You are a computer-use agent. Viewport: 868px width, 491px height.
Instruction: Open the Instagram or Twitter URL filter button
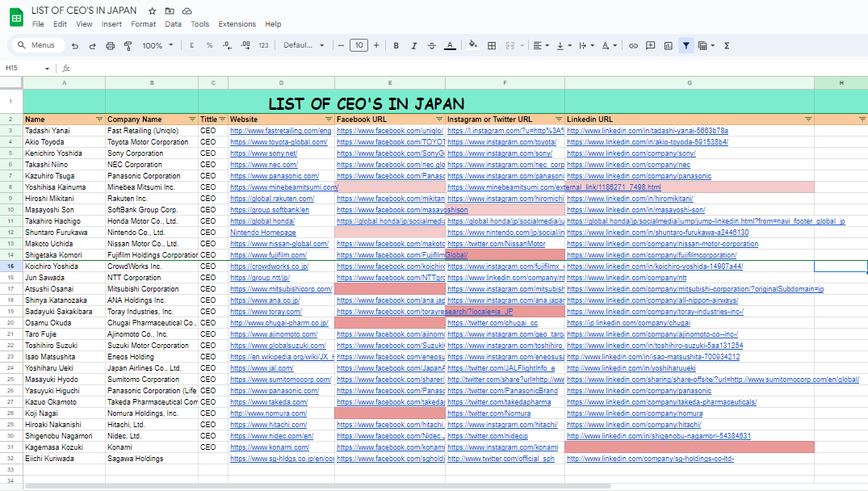[x=559, y=119]
